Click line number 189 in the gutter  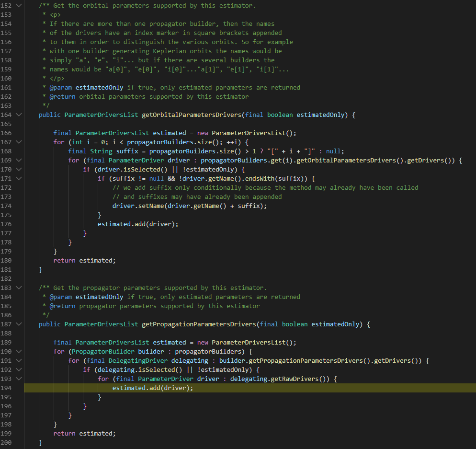click(x=6, y=342)
